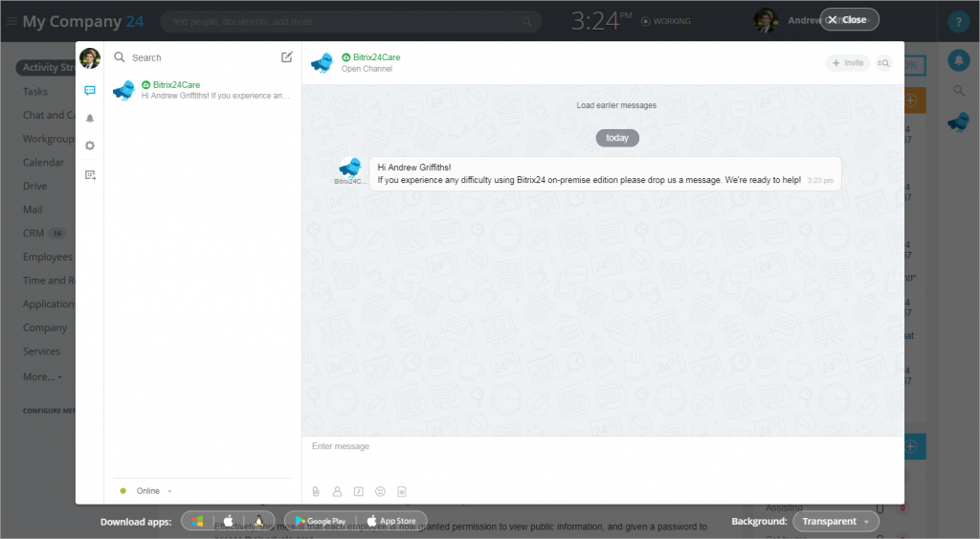Viewport: 980px width, 539px height.
Task: Click bird avatar beside the welcome message
Action: coord(350,168)
